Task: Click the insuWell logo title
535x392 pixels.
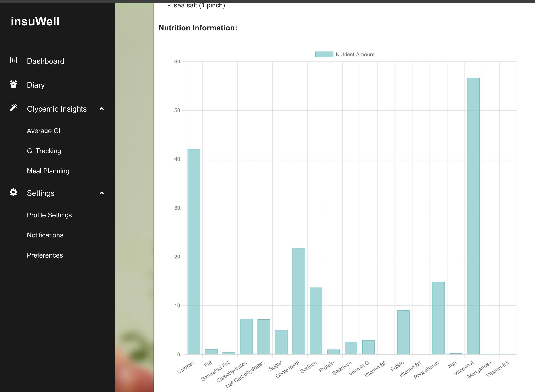Action: [35, 21]
